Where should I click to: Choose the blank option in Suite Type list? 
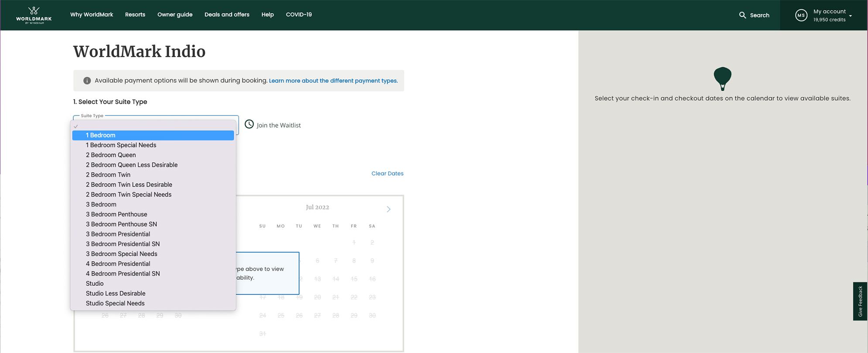click(153, 126)
